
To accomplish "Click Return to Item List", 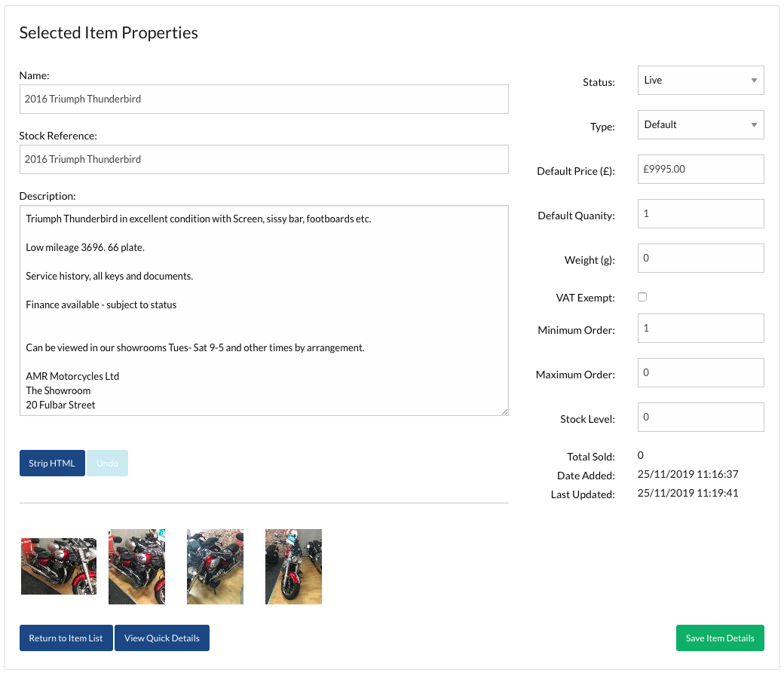I will point(66,638).
